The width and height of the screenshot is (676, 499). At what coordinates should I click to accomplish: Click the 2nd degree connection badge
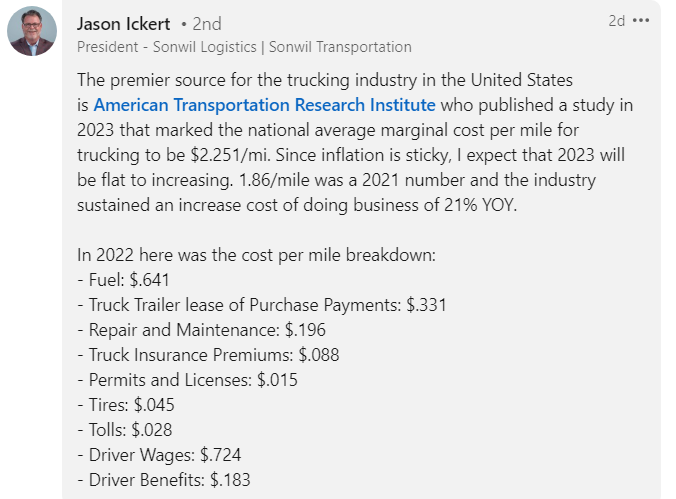[x=203, y=23]
